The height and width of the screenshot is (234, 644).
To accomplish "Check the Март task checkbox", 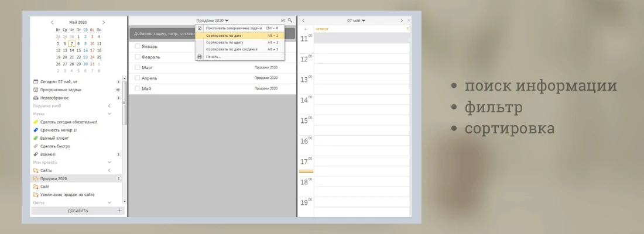I will [137, 68].
